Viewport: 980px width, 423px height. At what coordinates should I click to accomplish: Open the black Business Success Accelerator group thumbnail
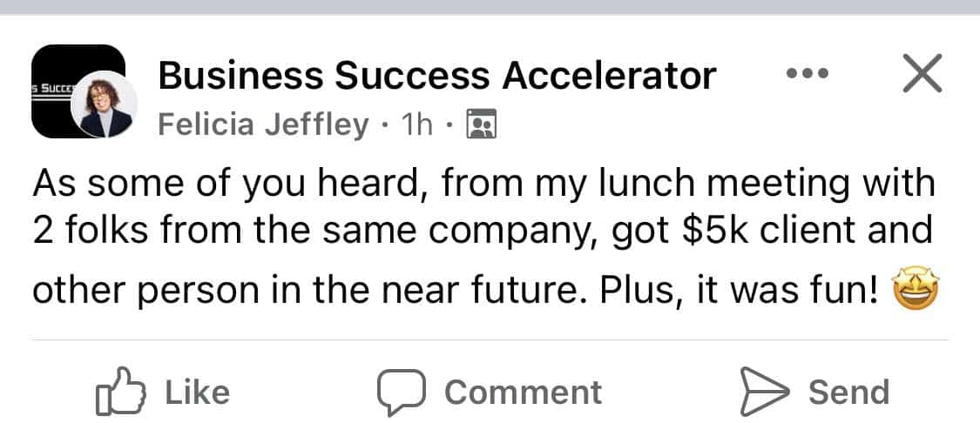(x=57, y=87)
